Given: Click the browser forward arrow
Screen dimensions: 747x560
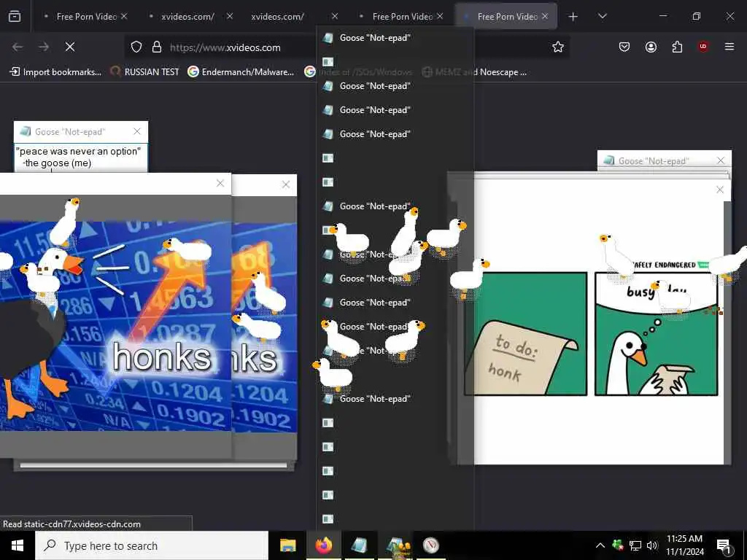Looking at the screenshot, I should [x=44, y=47].
